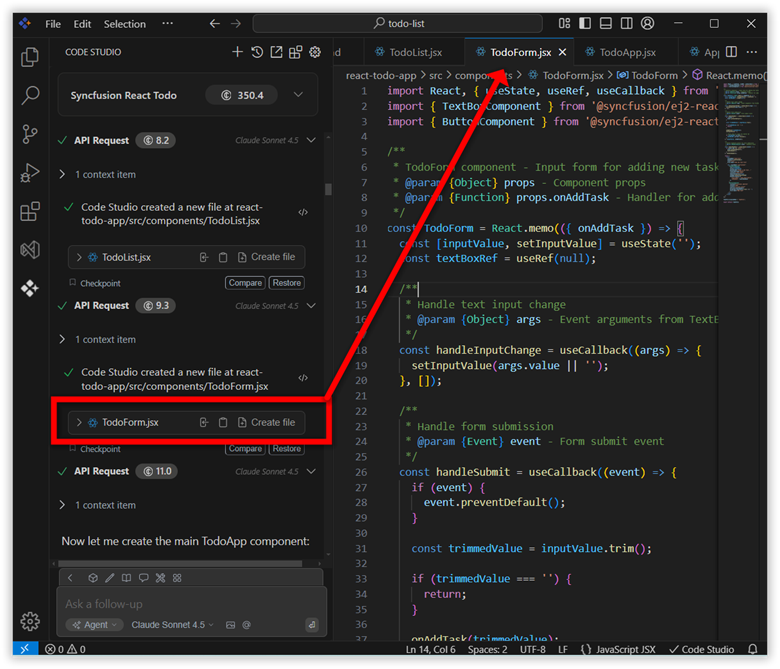Viewport: 780px width, 669px height.
Task: Copy TodoForm.jsx code with clipboard icon
Action: (223, 422)
